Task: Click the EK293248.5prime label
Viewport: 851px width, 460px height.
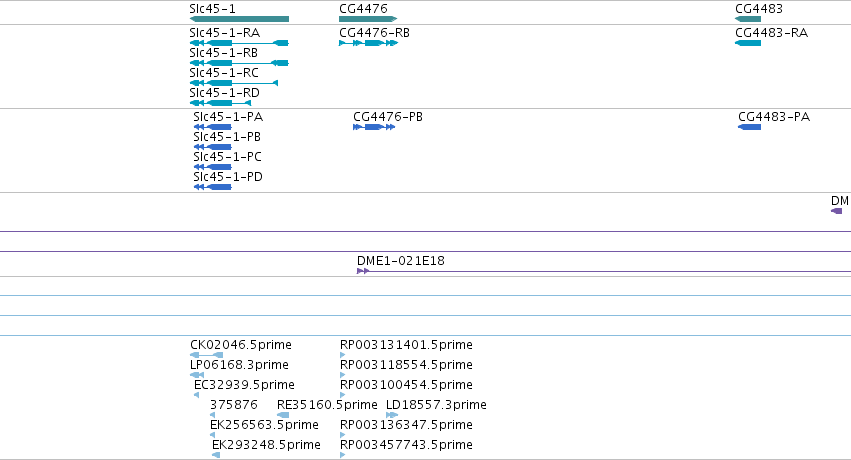Action: tap(266, 445)
